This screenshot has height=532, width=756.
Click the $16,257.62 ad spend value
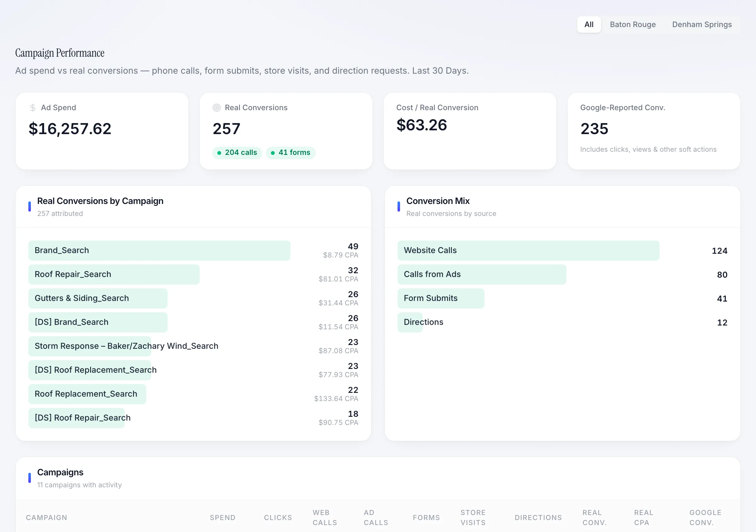point(70,129)
